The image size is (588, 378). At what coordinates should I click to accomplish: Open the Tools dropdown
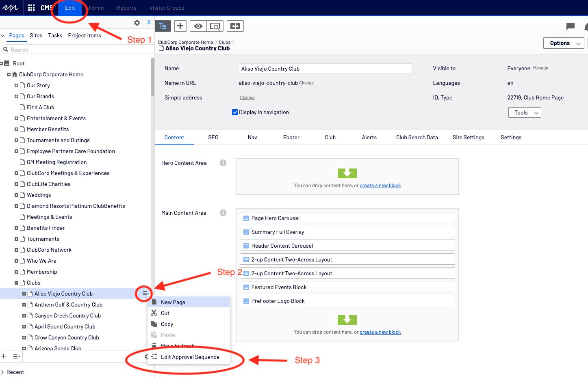pos(525,112)
